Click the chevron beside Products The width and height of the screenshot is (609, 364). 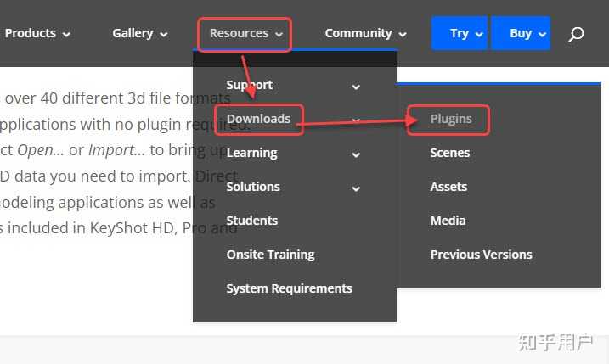pyautogui.click(x=66, y=35)
